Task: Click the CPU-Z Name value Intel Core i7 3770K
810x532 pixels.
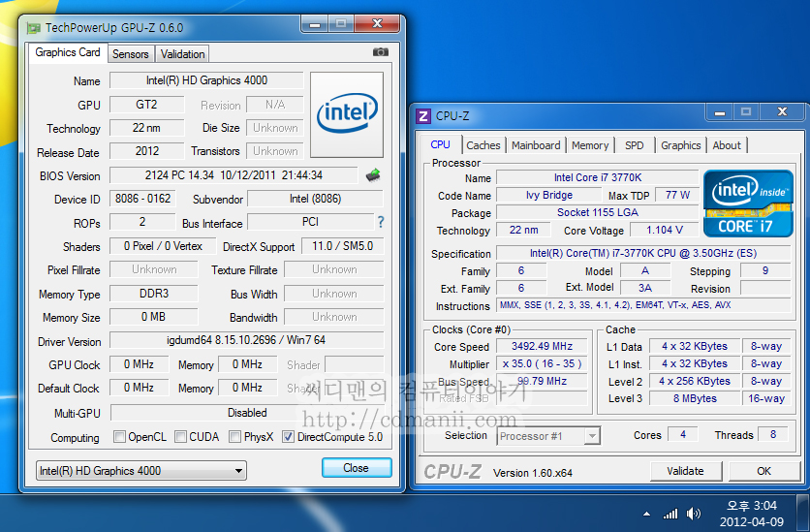Action: 598,177
